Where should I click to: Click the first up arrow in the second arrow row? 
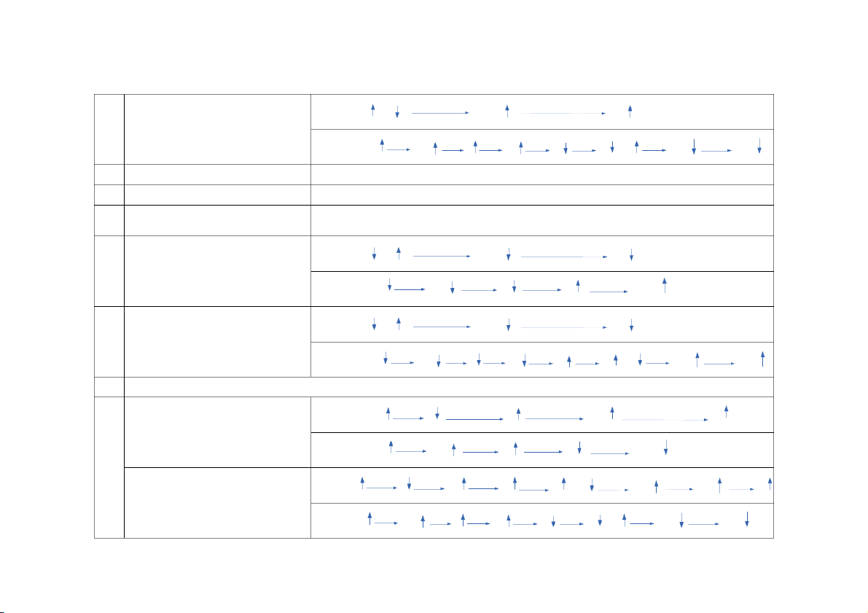pyautogui.click(x=381, y=145)
